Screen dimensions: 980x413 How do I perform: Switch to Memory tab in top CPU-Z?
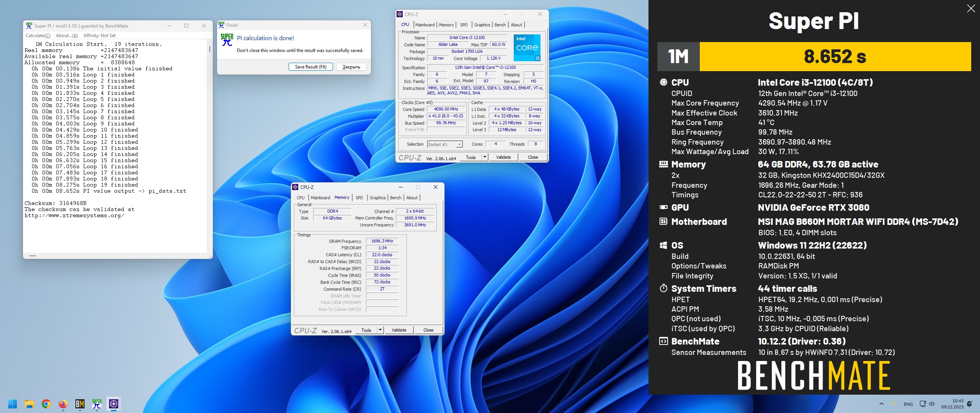pyautogui.click(x=446, y=25)
